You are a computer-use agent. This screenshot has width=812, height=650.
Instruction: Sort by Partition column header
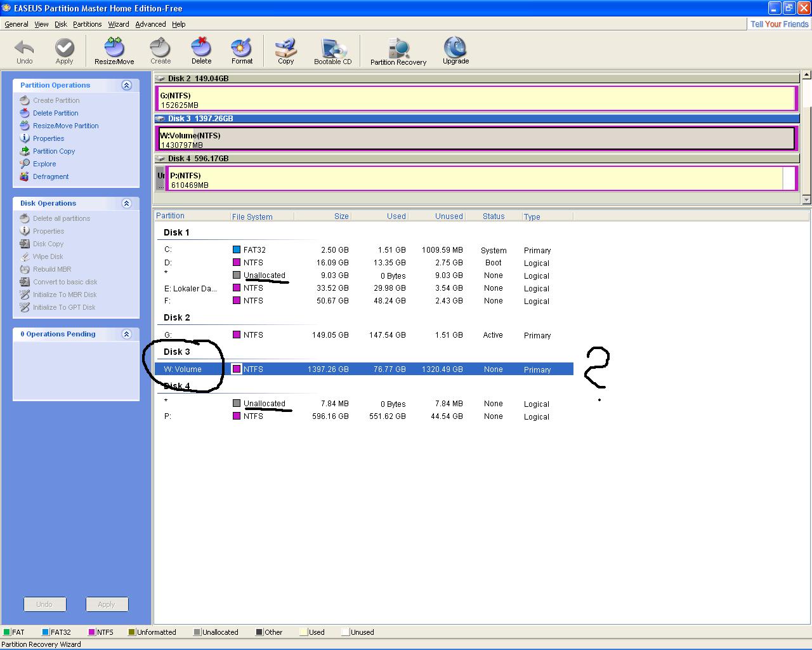coord(192,216)
